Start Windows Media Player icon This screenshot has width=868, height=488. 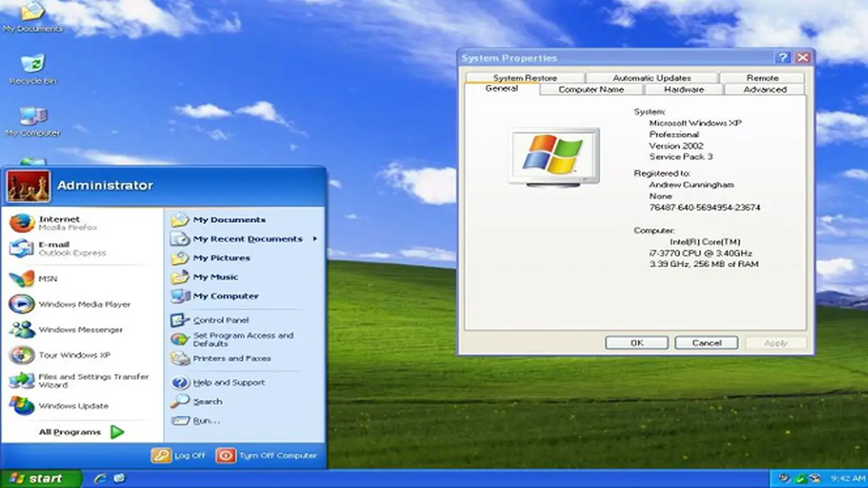click(x=22, y=304)
